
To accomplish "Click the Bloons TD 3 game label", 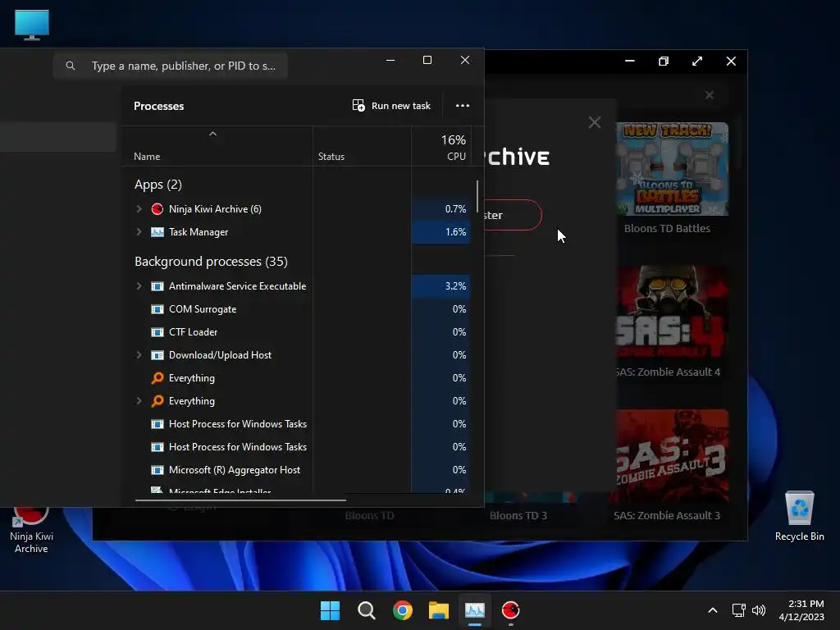I will click(x=518, y=515).
